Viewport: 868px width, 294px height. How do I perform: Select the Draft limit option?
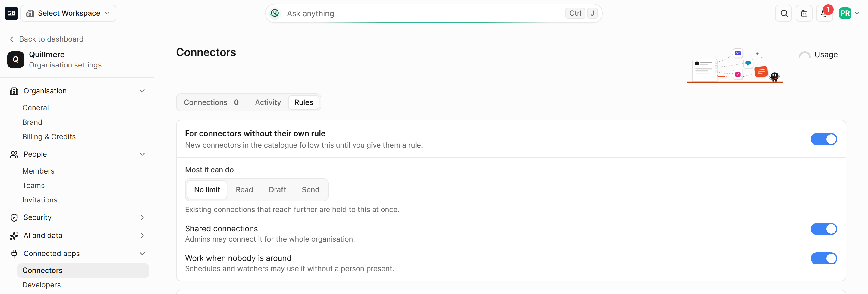[277, 189]
